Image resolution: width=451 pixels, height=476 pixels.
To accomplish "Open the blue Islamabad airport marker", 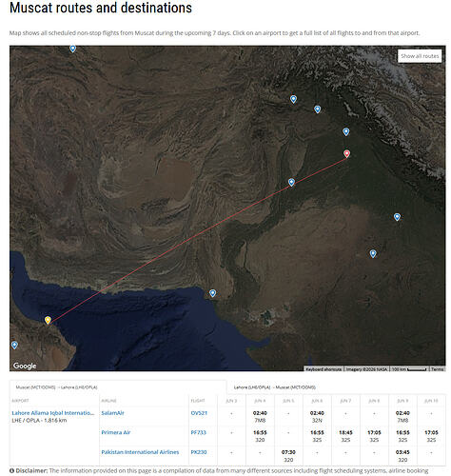I will [x=317, y=109].
